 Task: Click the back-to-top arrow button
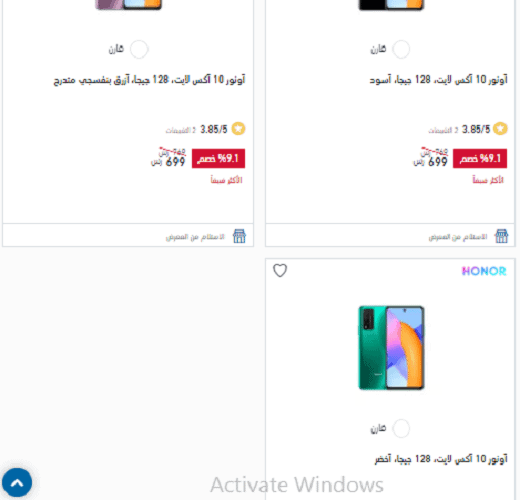[17, 482]
